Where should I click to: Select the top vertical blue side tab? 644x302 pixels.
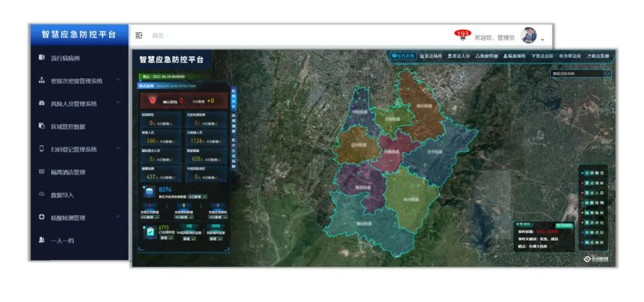pyautogui.click(x=234, y=98)
